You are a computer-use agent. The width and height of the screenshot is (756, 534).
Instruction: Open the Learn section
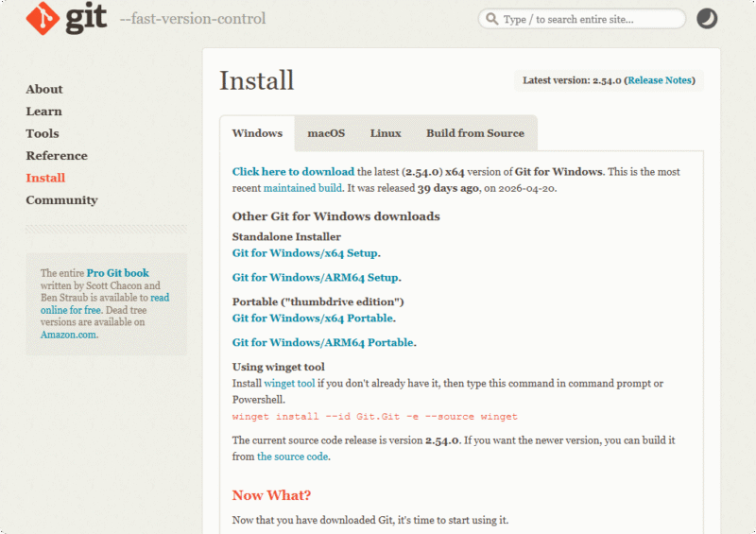tap(43, 112)
